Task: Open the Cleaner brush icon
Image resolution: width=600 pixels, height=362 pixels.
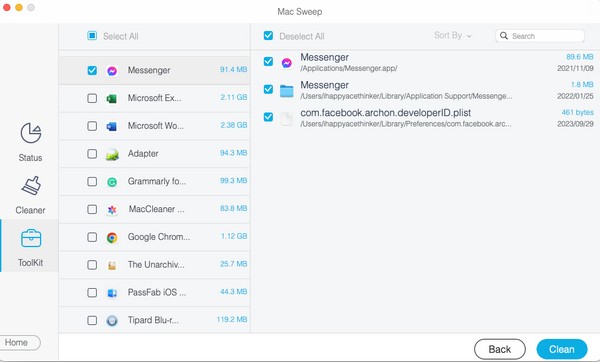Action: pyautogui.click(x=31, y=186)
